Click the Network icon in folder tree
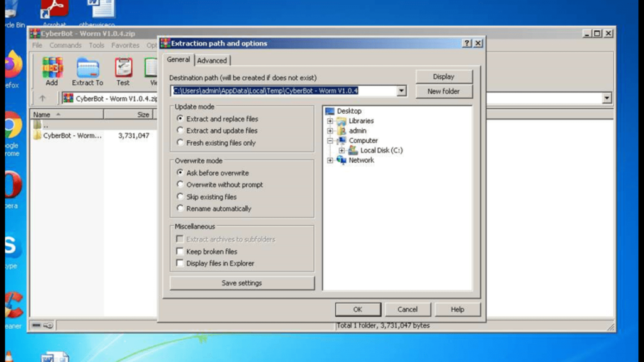This screenshot has width=644, height=362. (341, 160)
